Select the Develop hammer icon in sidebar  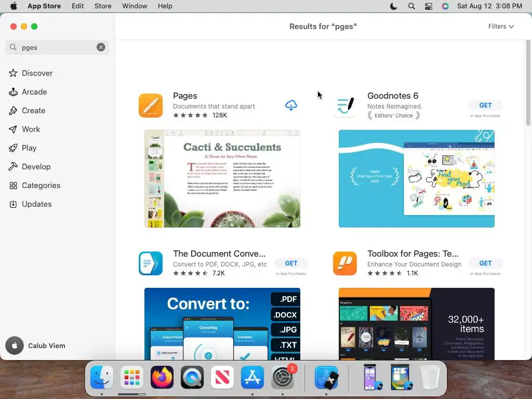pyautogui.click(x=13, y=166)
